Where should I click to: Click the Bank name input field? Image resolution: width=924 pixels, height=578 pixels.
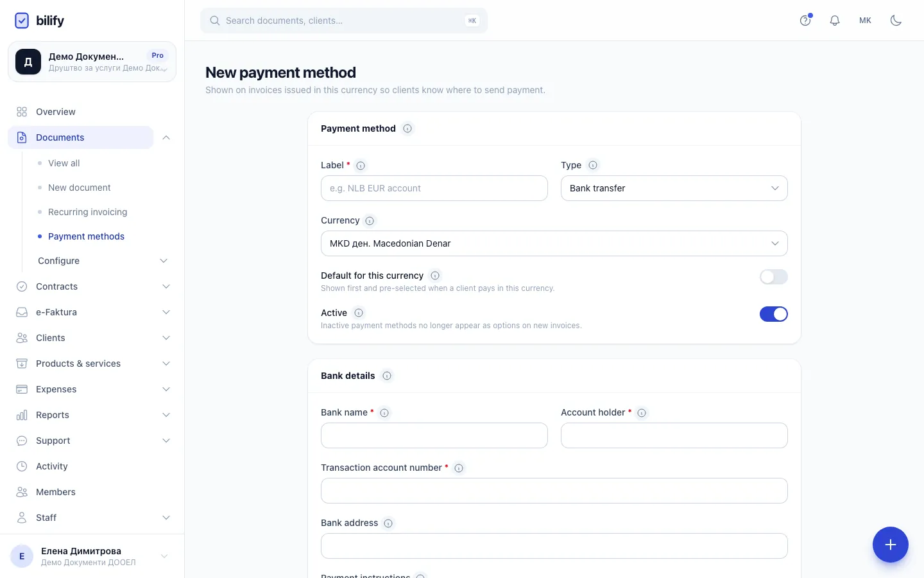[434, 435]
